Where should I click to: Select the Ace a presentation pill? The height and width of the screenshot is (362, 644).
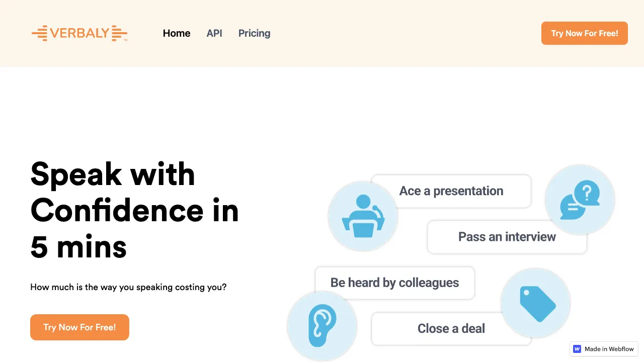click(x=451, y=191)
